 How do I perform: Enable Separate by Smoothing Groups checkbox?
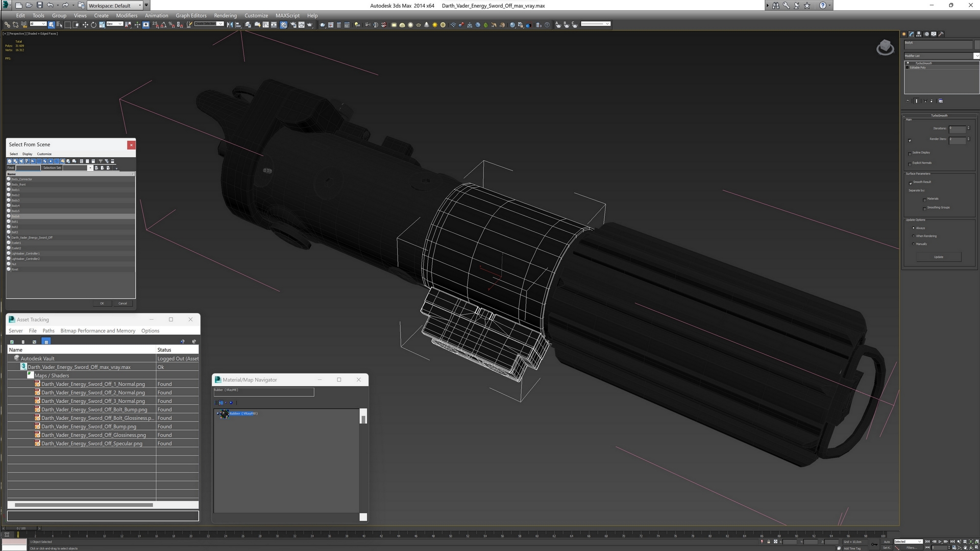click(924, 208)
